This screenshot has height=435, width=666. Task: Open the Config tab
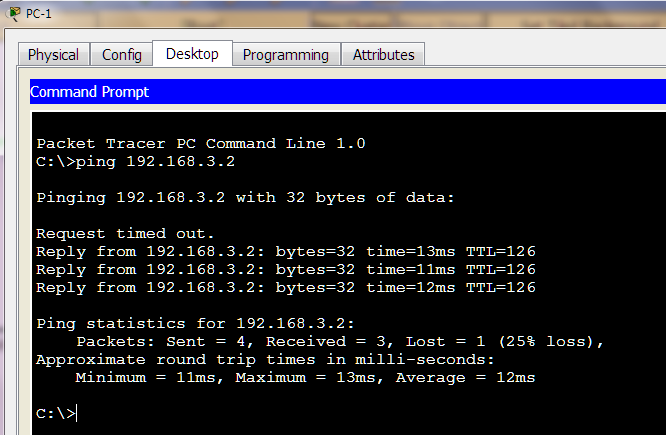[x=122, y=54]
